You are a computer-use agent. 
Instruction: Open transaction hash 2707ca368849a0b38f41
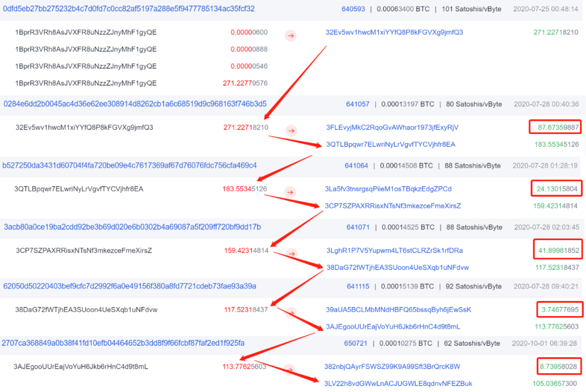(123, 343)
